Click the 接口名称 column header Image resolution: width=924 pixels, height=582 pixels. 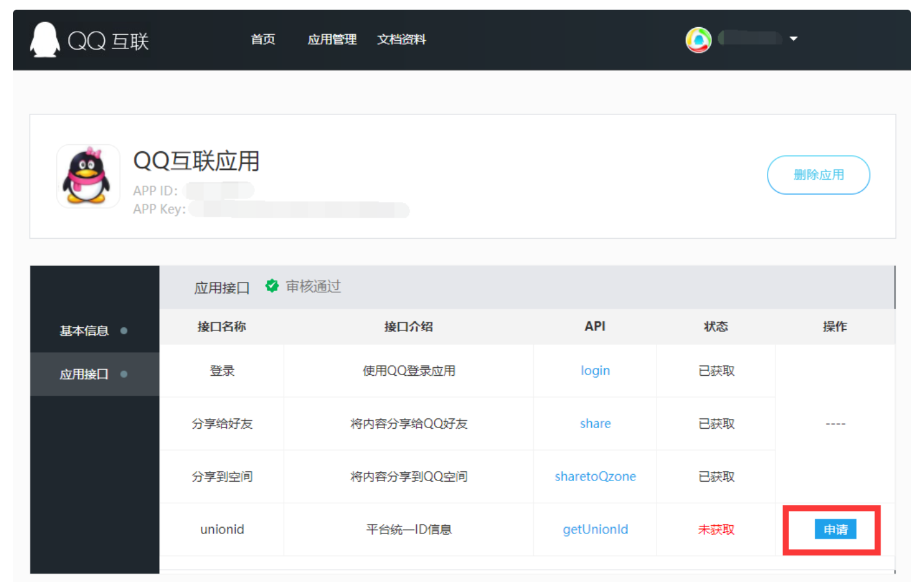click(222, 327)
